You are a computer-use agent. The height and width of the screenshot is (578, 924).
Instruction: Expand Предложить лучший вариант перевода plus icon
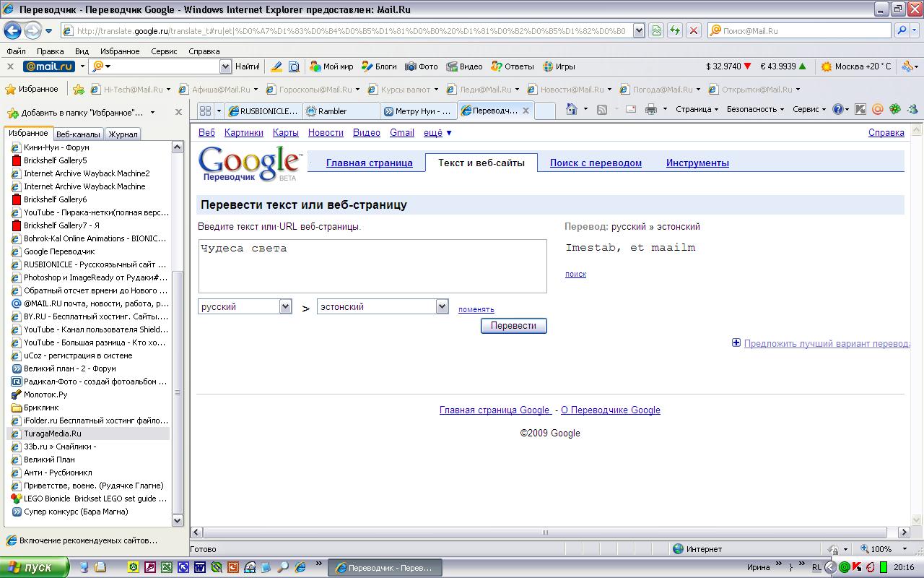pyautogui.click(x=736, y=342)
